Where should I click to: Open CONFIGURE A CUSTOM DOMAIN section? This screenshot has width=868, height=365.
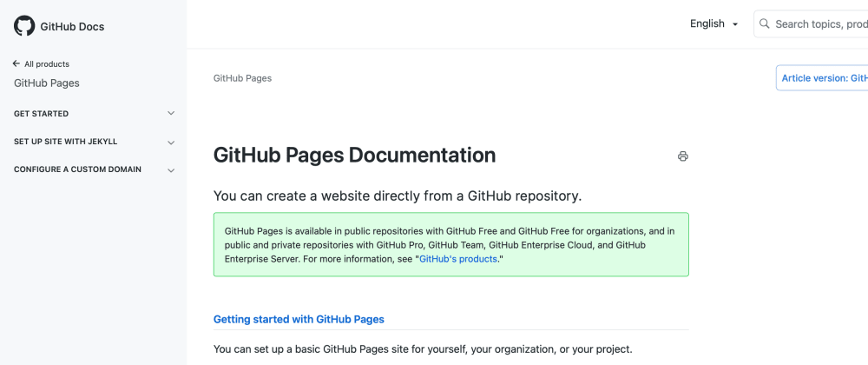click(77, 169)
